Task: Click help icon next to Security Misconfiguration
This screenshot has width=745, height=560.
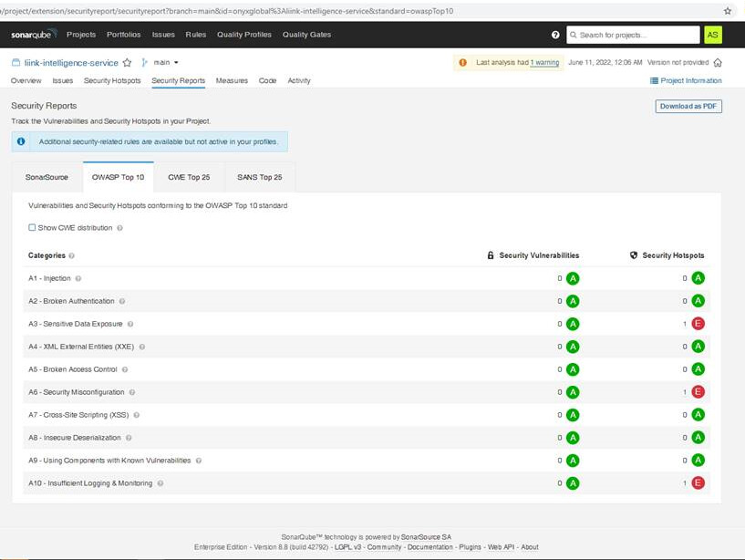Action: point(132,392)
